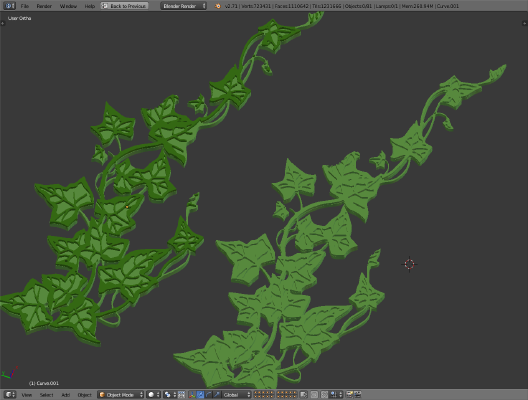Open the 3D View editor type selector
The image size is (528, 400).
pos(9,395)
